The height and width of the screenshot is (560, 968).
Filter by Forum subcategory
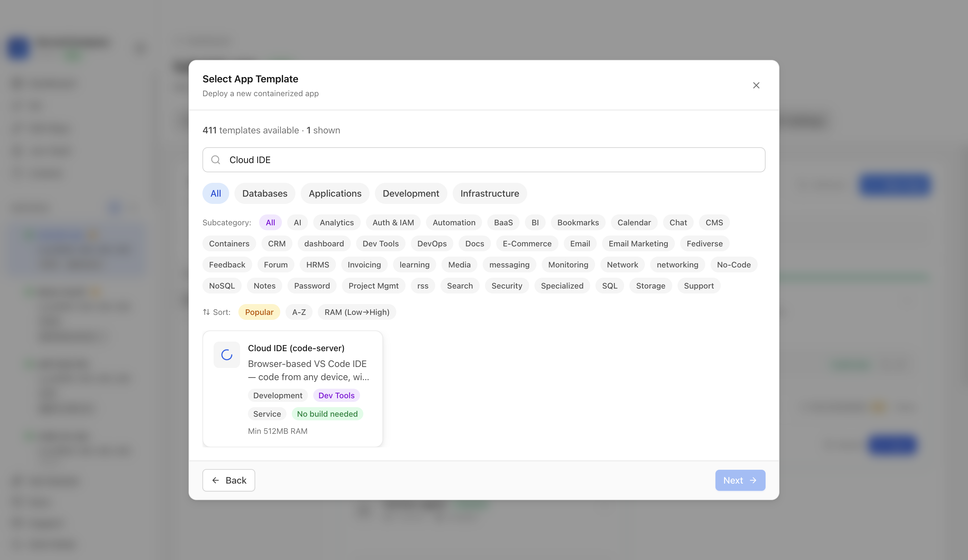(276, 265)
